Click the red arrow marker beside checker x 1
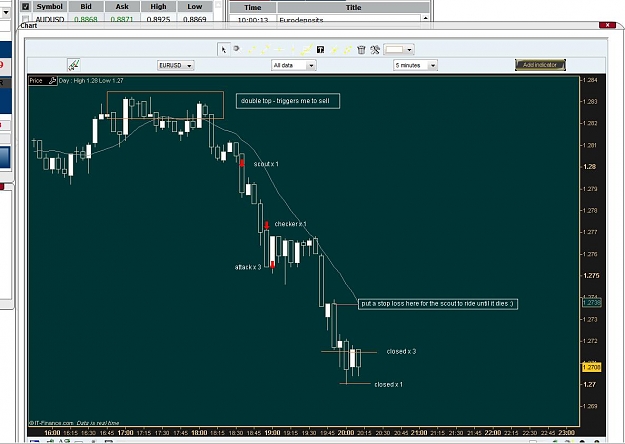625x444 pixels. (267, 225)
